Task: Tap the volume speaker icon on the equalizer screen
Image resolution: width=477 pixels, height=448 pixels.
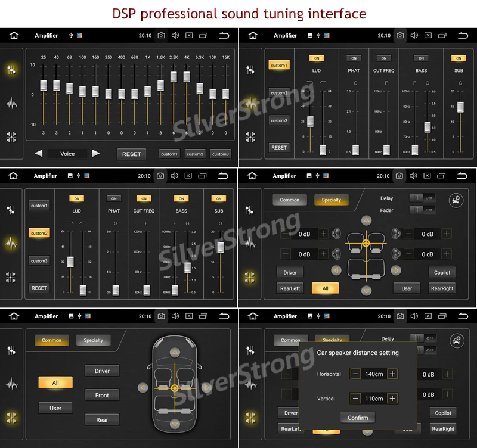Action: pos(175,35)
